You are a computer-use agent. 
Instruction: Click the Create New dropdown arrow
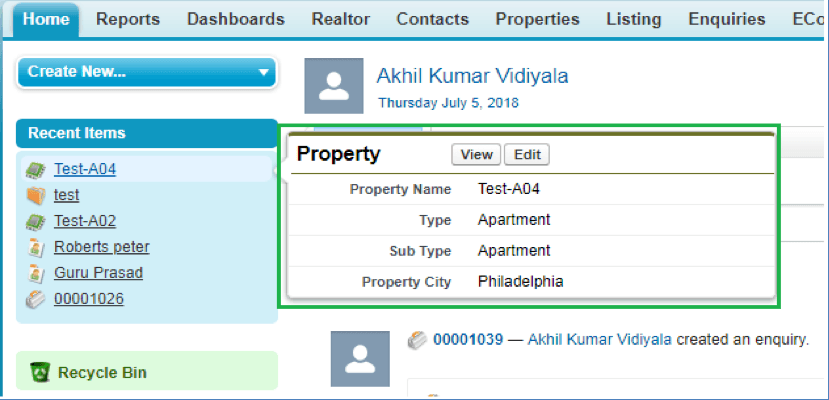coord(264,73)
